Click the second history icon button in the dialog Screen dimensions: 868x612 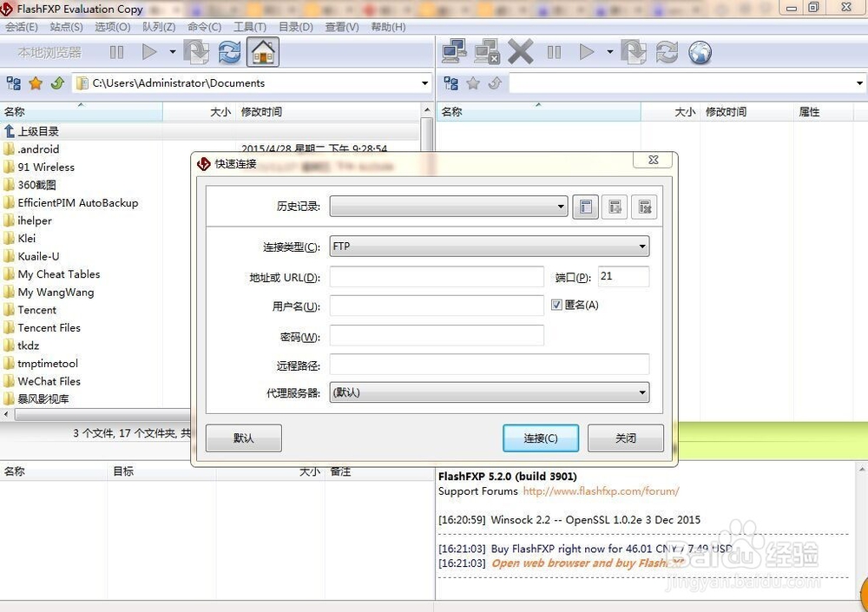[x=615, y=207]
